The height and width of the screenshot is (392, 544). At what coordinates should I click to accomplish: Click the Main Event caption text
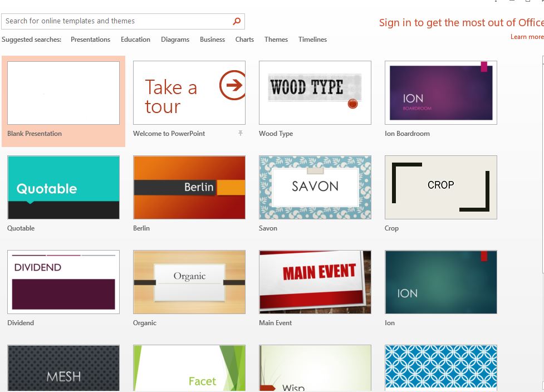[276, 323]
